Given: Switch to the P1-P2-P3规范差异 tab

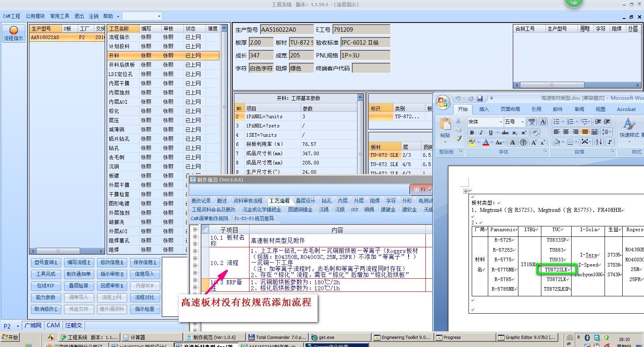Looking at the screenshot, I should [254, 218].
